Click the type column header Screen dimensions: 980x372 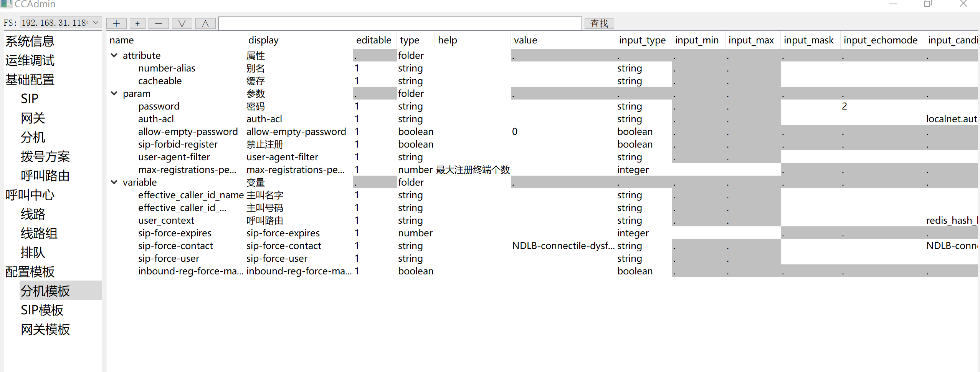pos(415,40)
